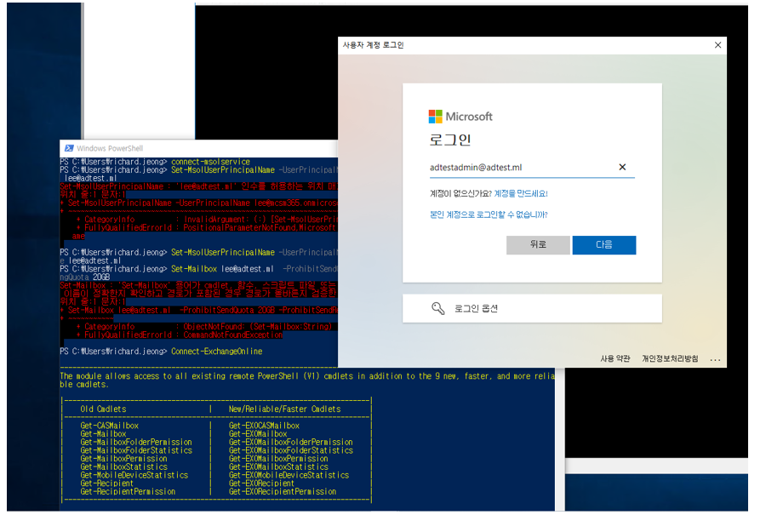Viewport: 766px width, 532px height.
Task: Click Get-EXOCASMailbox in the new cmdlets column
Action: click(265, 426)
